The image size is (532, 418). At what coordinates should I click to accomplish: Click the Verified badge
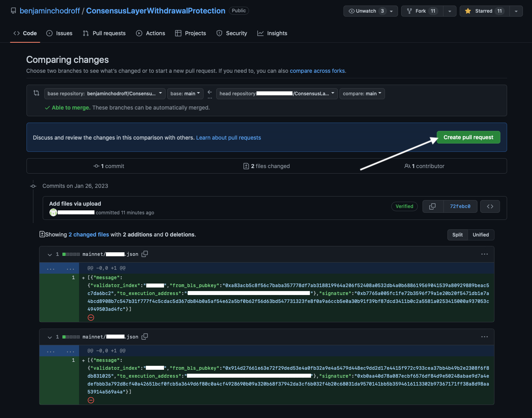point(404,206)
